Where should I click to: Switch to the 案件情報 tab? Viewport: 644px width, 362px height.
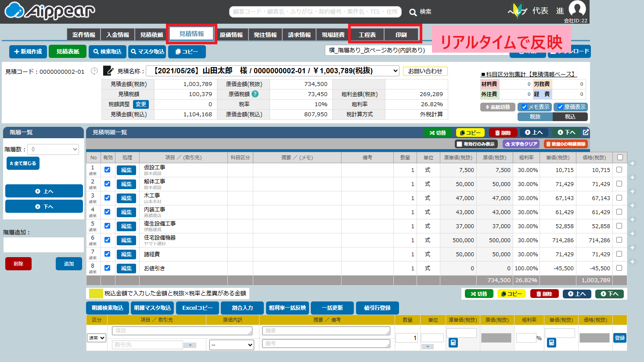[84, 35]
